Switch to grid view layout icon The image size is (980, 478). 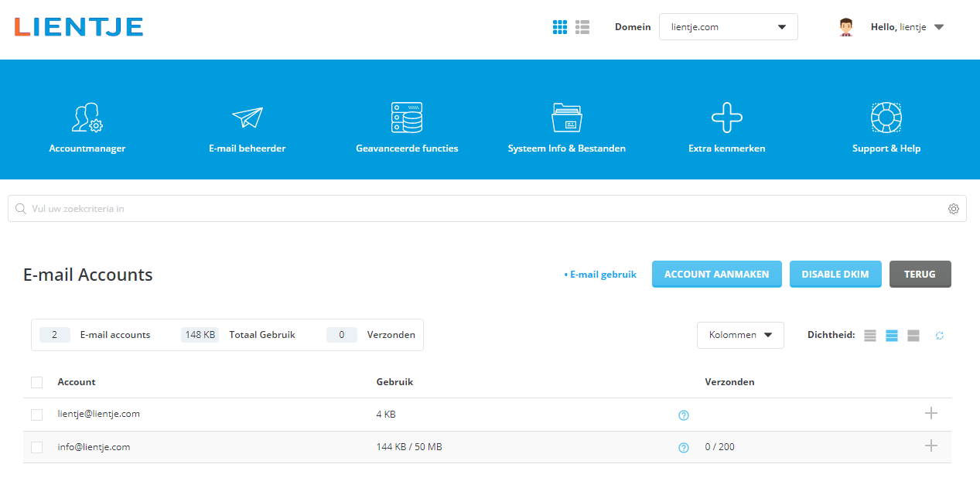click(560, 27)
